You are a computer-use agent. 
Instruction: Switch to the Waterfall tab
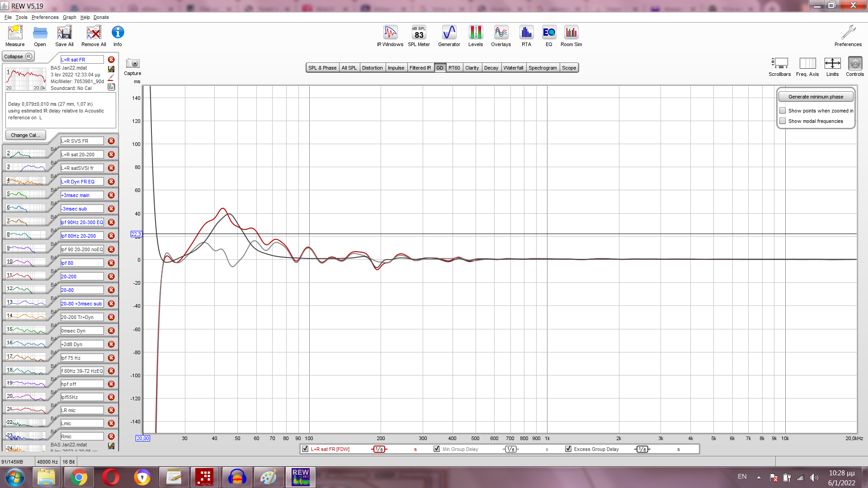click(513, 68)
